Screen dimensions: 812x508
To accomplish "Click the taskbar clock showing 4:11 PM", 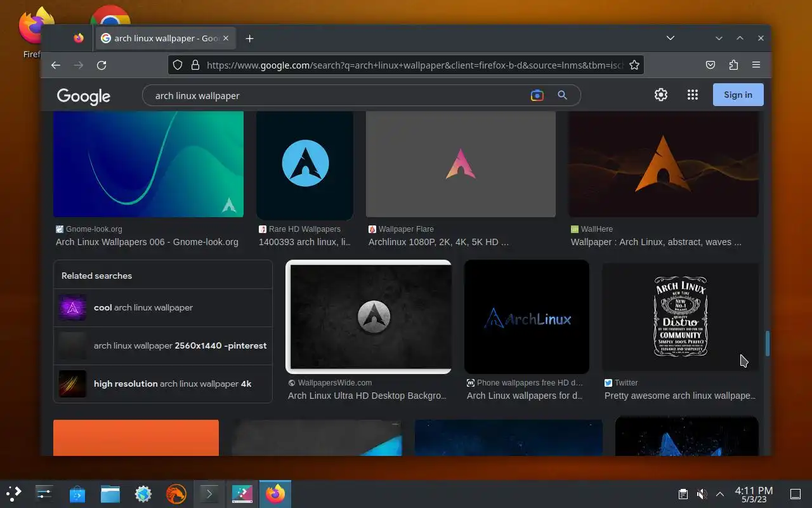I will [x=754, y=494].
